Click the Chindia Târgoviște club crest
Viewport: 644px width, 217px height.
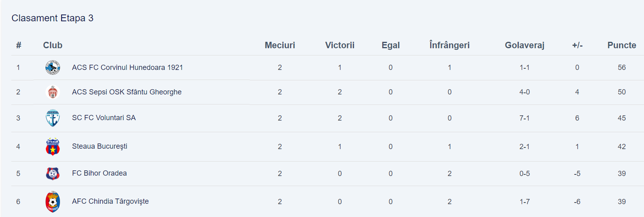(x=53, y=202)
